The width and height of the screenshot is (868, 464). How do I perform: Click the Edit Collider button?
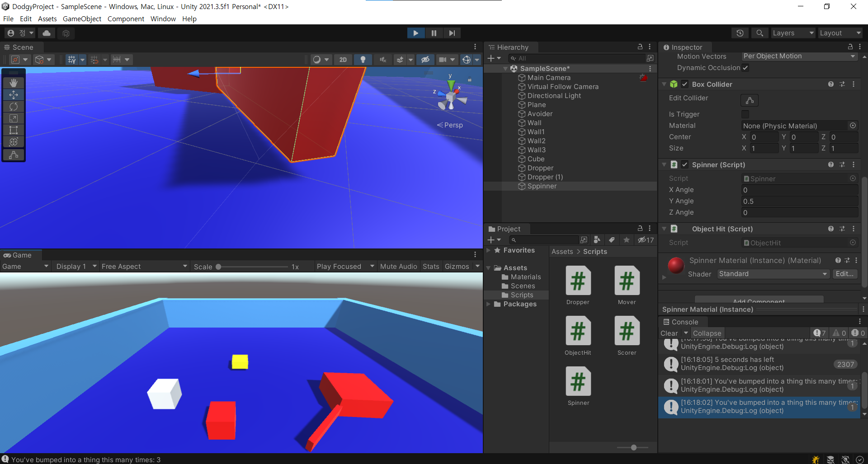coord(750,100)
